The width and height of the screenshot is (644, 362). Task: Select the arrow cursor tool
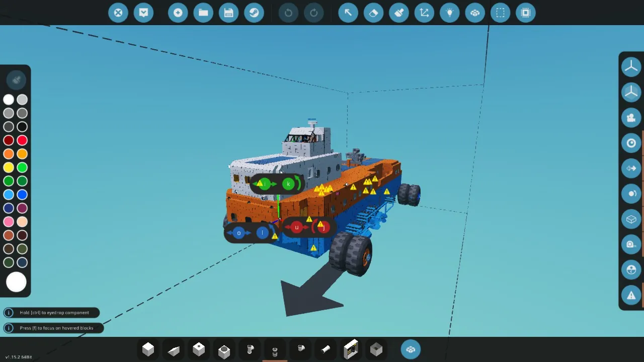click(x=348, y=13)
